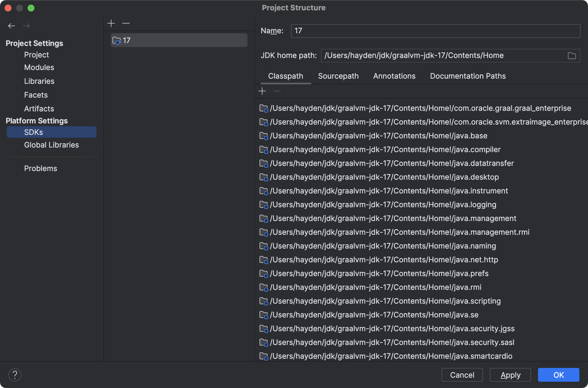Open the Problems section

pyautogui.click(x=40, y=168)
